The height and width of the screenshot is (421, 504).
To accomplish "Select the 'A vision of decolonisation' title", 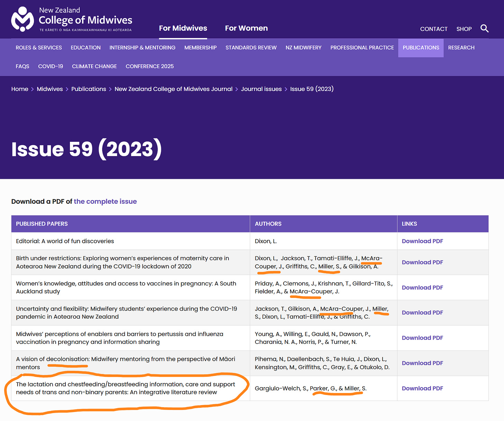I will [x=125, y=363].
